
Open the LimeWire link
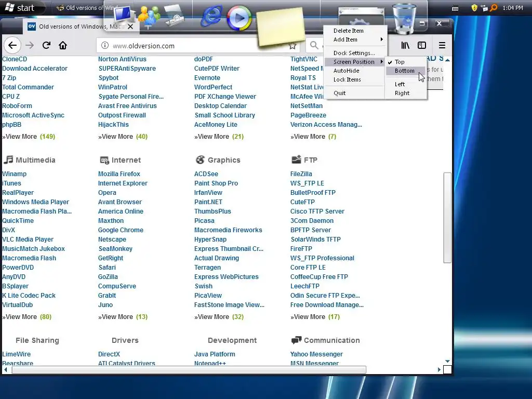point(16,354)
